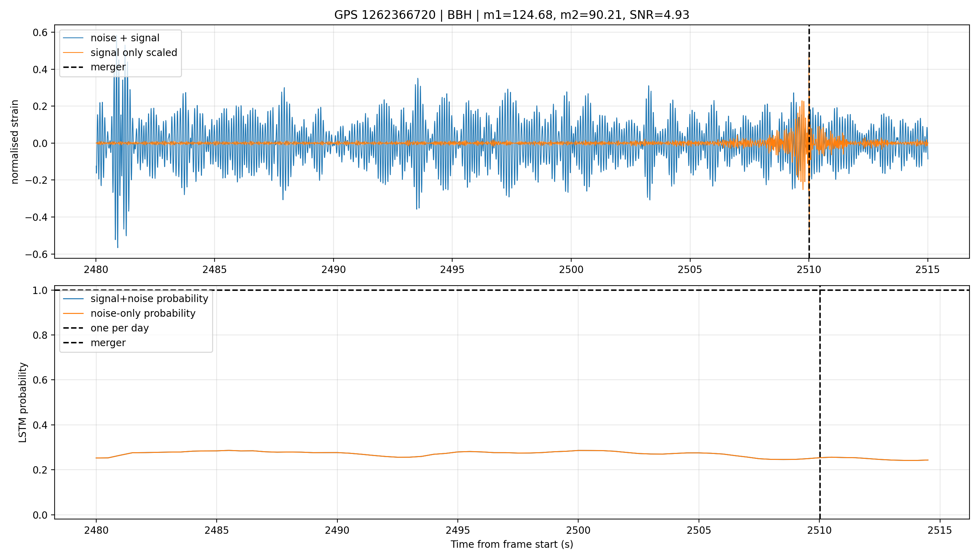Click the 'LSTM probability' y-axis label
Image resolution: width=980 pixels, height=560 pixels.
(x=23, y=402)
